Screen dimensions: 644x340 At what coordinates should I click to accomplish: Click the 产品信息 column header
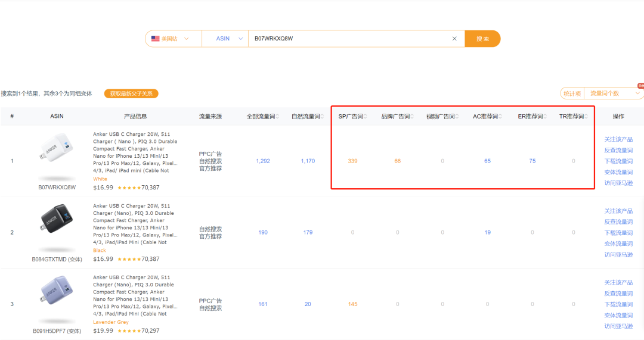(135, 117)
